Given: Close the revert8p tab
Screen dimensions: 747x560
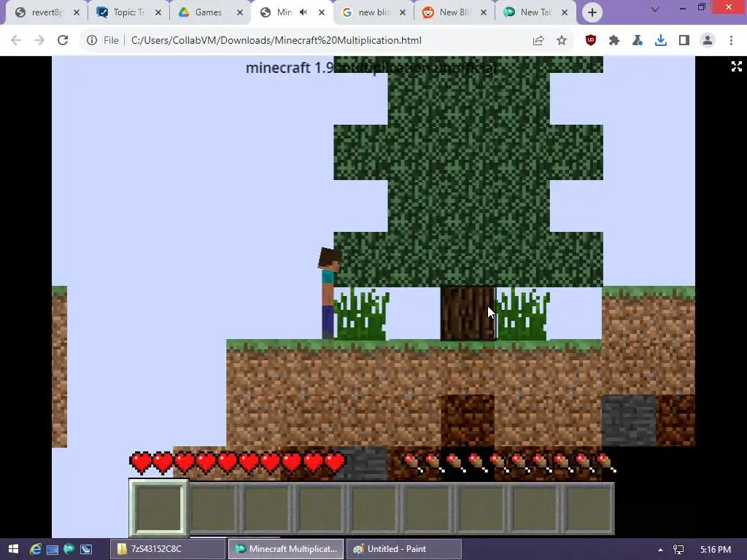Looking at the screenshot, I should pyautogui.click(x=77, y=12).
